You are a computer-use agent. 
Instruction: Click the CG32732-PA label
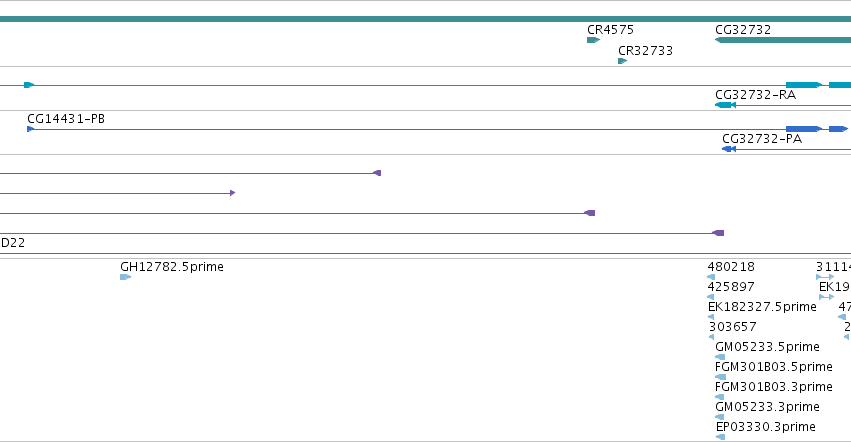[x=761, y=139]
